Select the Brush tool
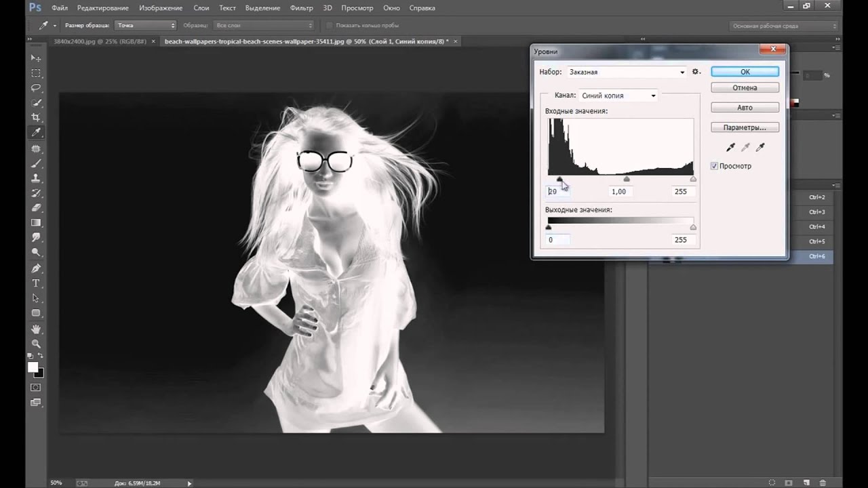 (x=36, y=163)
